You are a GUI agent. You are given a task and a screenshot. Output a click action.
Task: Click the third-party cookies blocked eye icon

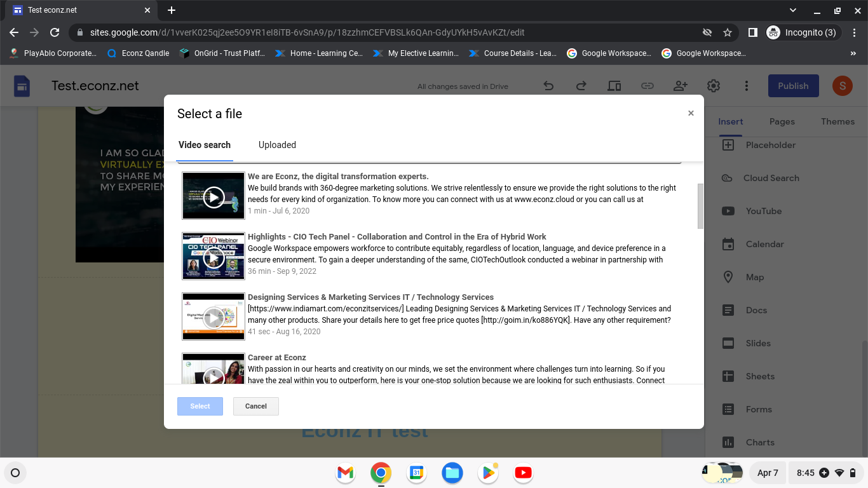pyautogui.click(x=707, y=32)
